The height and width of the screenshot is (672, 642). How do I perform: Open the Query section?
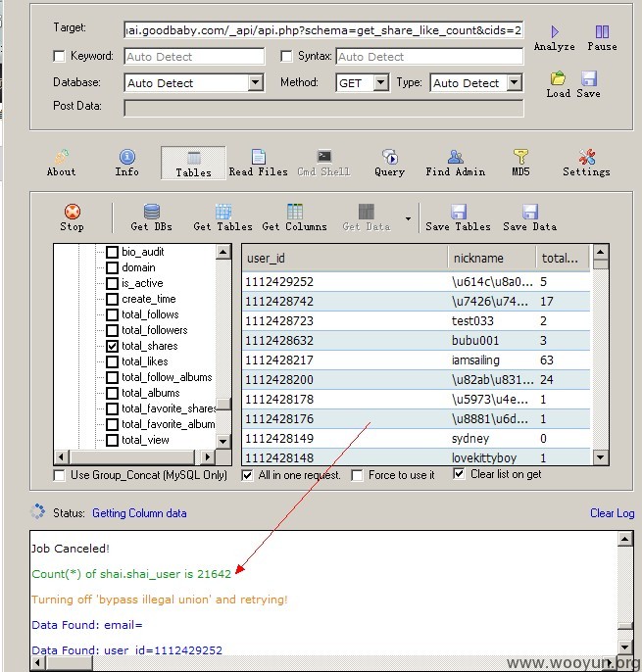tap(389, 163)
